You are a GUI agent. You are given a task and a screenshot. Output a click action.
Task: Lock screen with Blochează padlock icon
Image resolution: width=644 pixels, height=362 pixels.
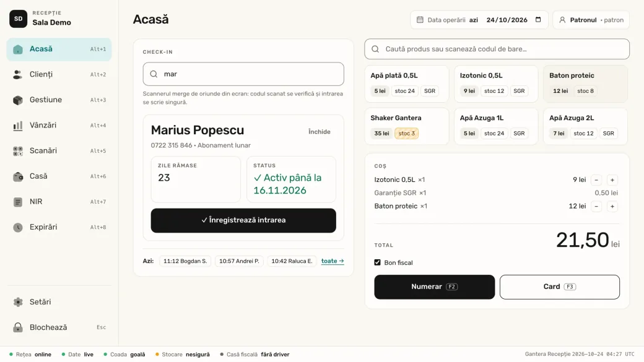[18, 327]
